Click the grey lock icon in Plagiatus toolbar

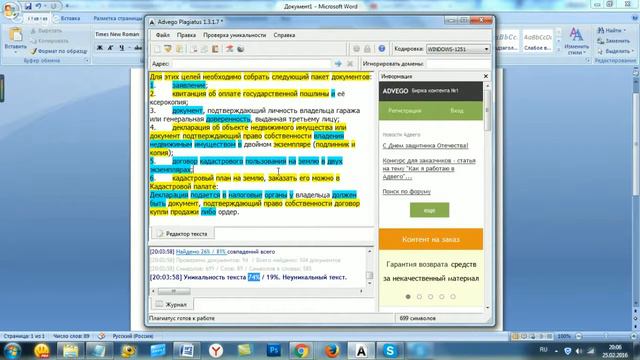coord(367,49)
